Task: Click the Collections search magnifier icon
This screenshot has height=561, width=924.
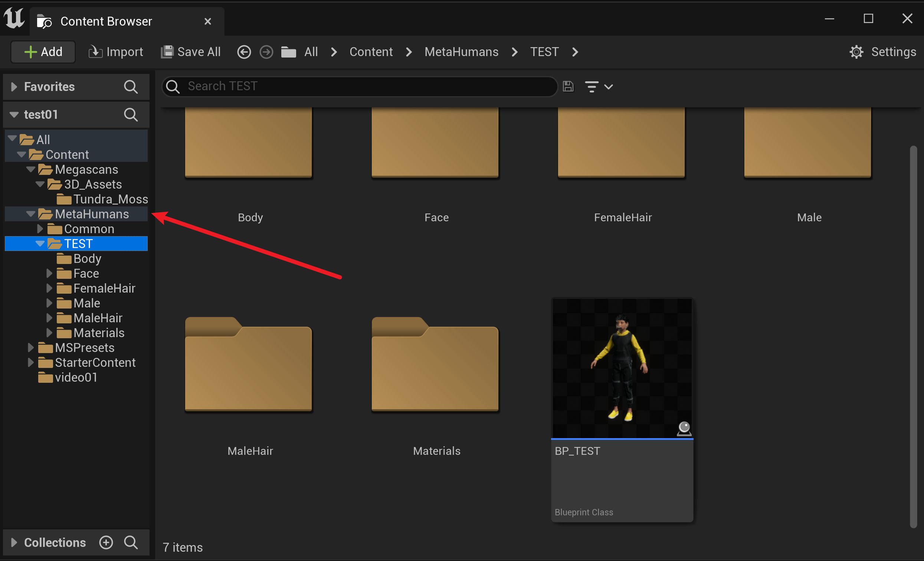Action: click(131, 542)
